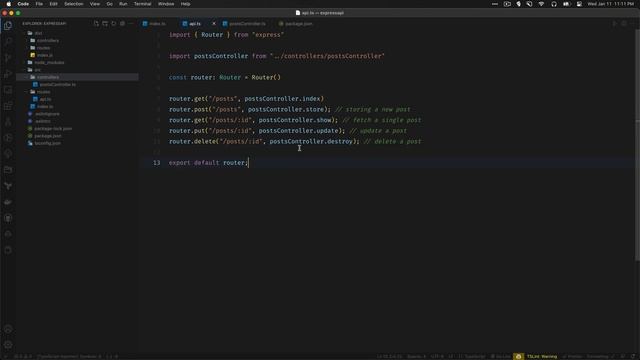Image resolution: width=640 pixels, height=360 pixels.
Task: Click the New File icon in the Explorer header
Action: [96, 24]
